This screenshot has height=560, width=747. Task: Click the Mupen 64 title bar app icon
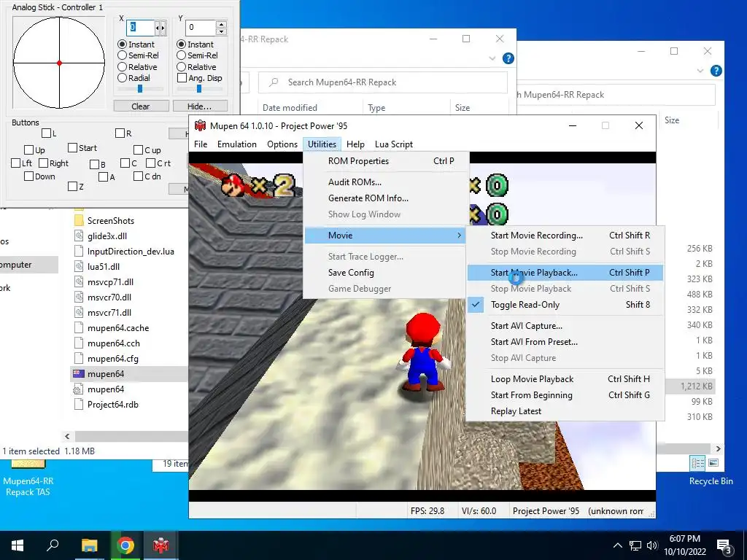[200, 125]
